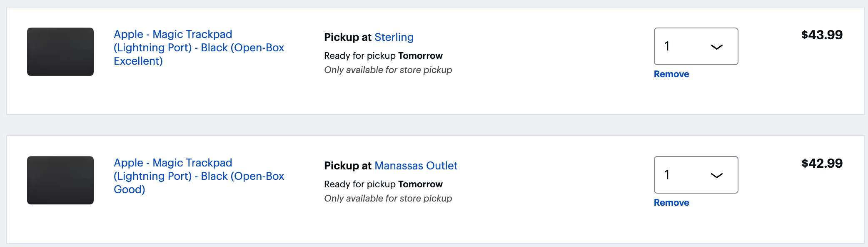Open quantity dropdown for the $42.99 trackpad
The image size is (868, 247).
click(696, 175)
